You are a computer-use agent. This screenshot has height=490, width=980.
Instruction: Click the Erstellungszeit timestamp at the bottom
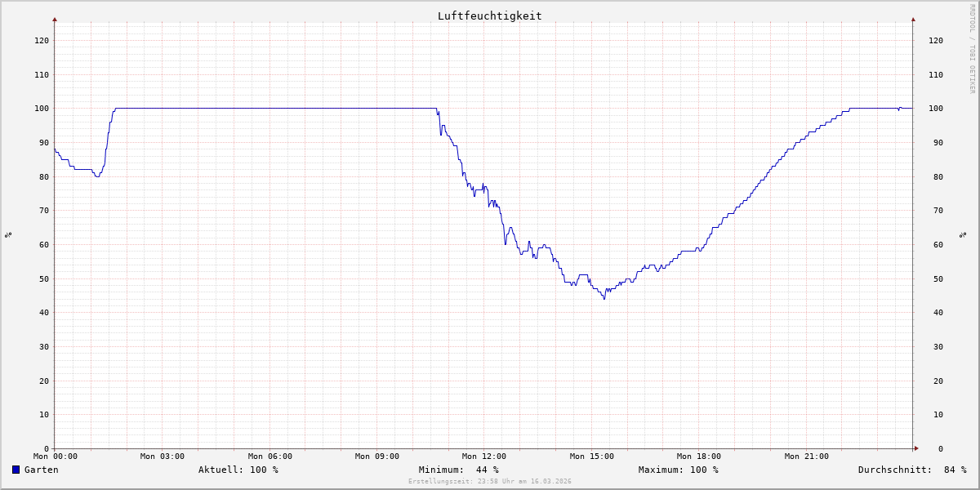point(489,481)
